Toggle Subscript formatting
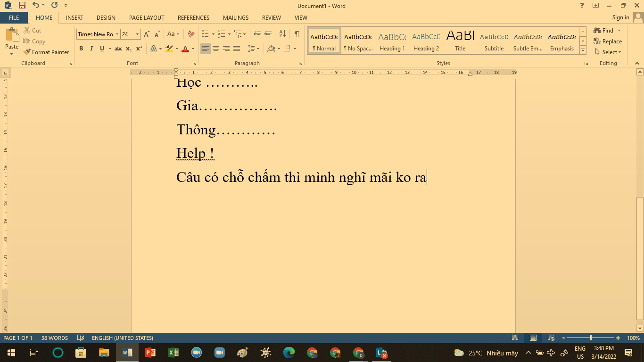The image size is (644, 362). (129, 49)
